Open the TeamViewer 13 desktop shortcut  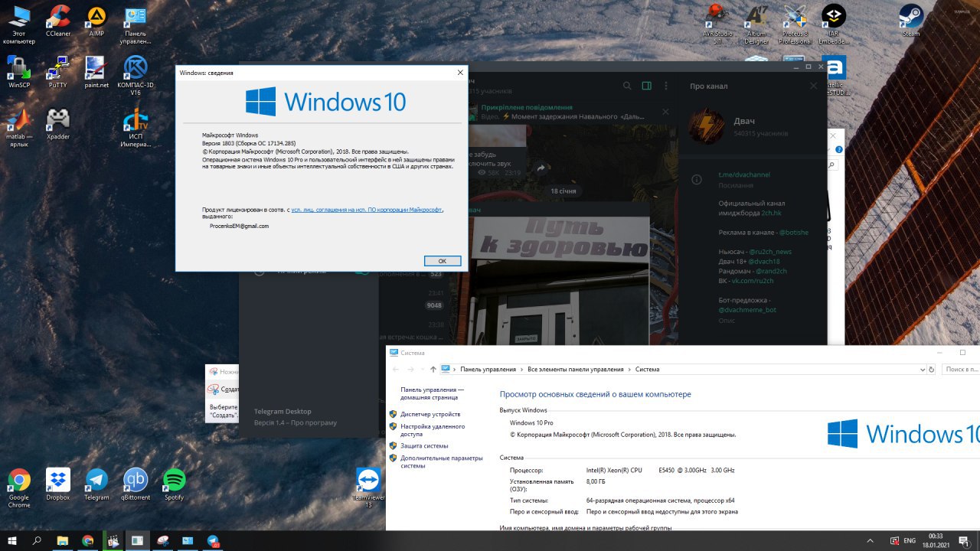(368, 488)
